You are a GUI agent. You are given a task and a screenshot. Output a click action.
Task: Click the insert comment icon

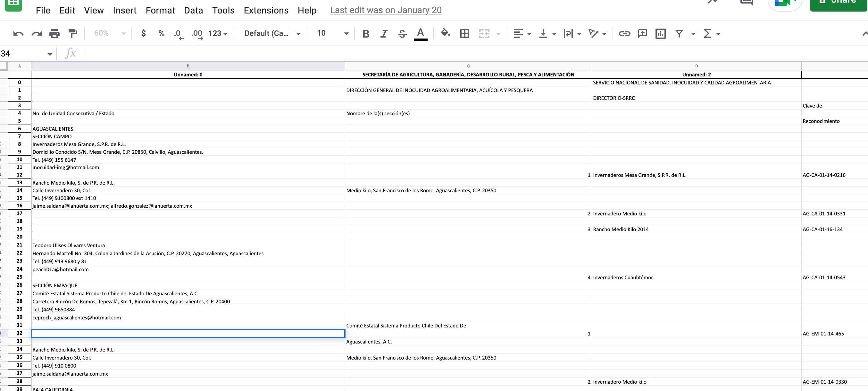642,33
